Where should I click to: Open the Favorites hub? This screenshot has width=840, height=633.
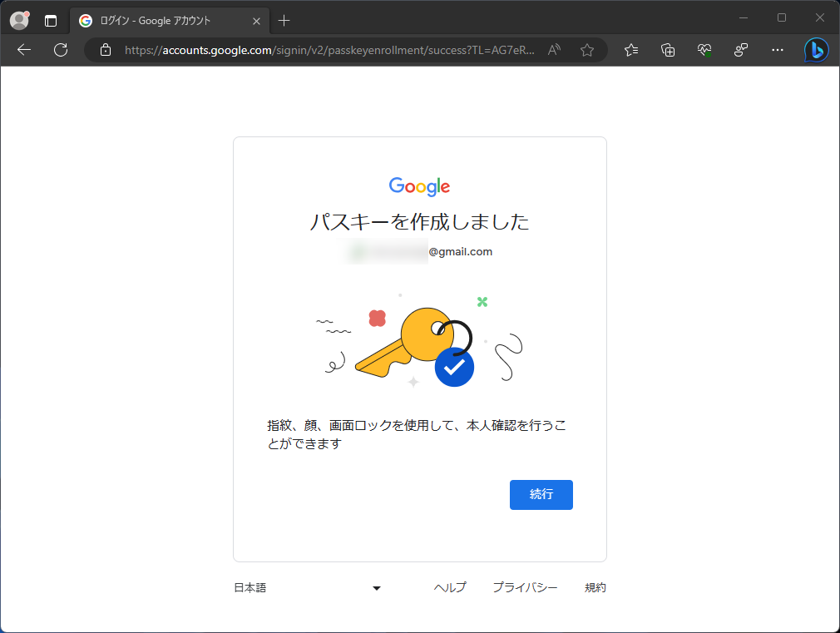point(630,50)
